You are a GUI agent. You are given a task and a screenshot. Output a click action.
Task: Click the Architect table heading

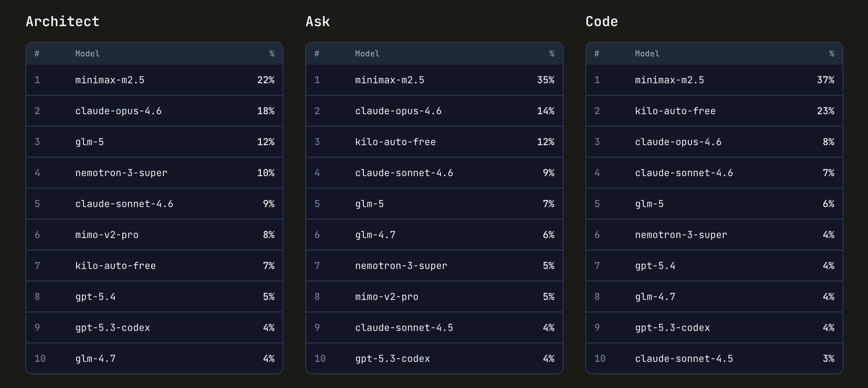click(x=63, y=22)
